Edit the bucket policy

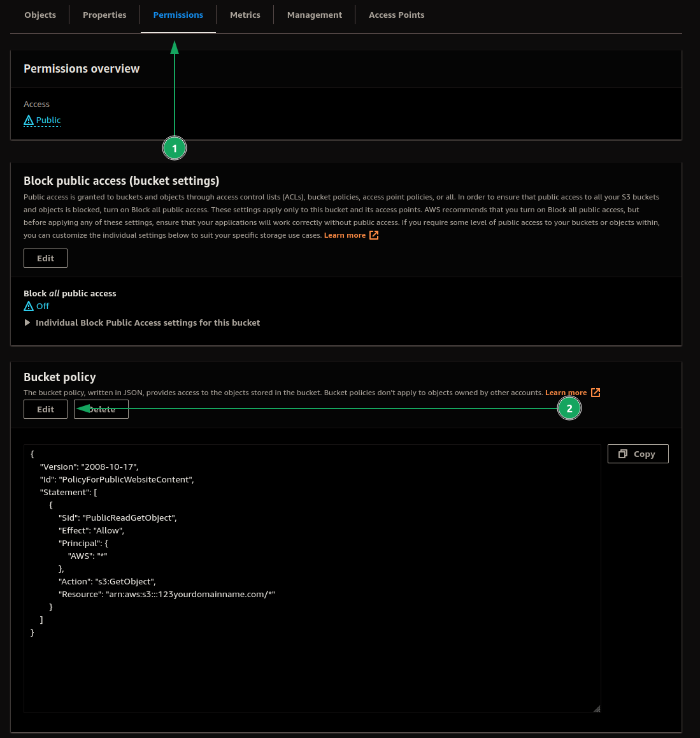[46, 410]
